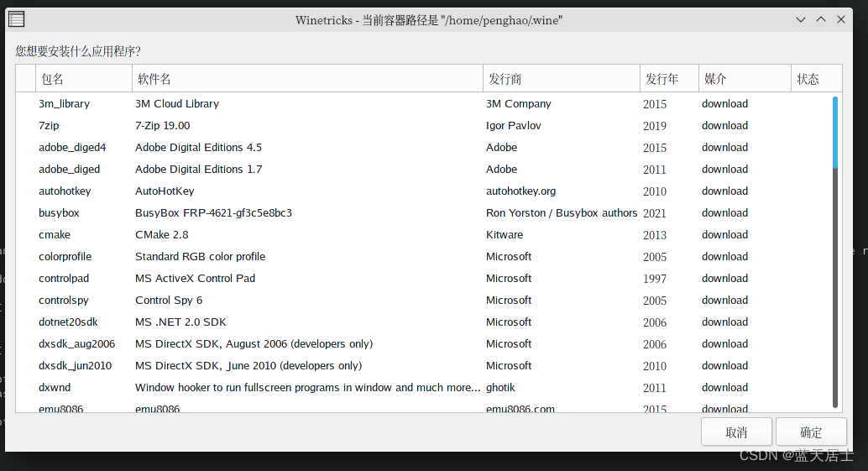Minimize the Winetricks window
Screen dimensions: 868x471
(x=801, y=20)
